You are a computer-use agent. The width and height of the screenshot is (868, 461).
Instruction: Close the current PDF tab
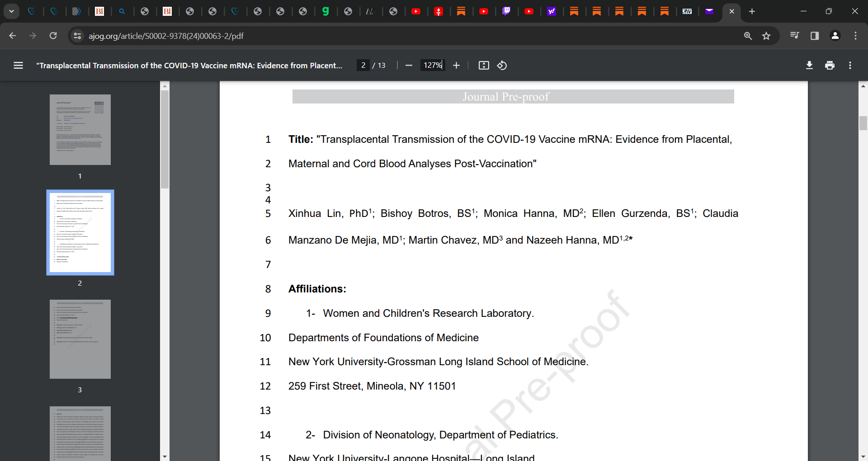(731, 11)
